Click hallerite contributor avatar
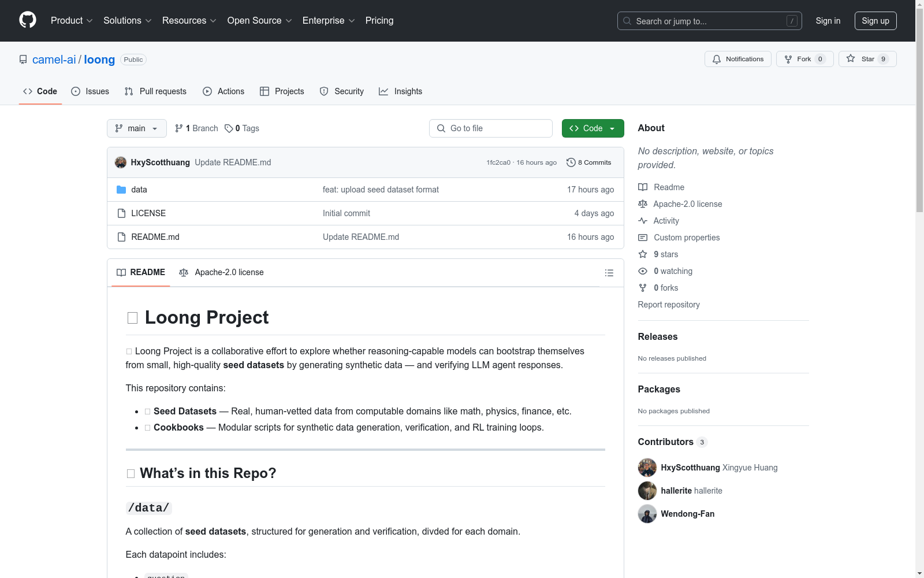This screenshot has width=924, height=578. 647,491
